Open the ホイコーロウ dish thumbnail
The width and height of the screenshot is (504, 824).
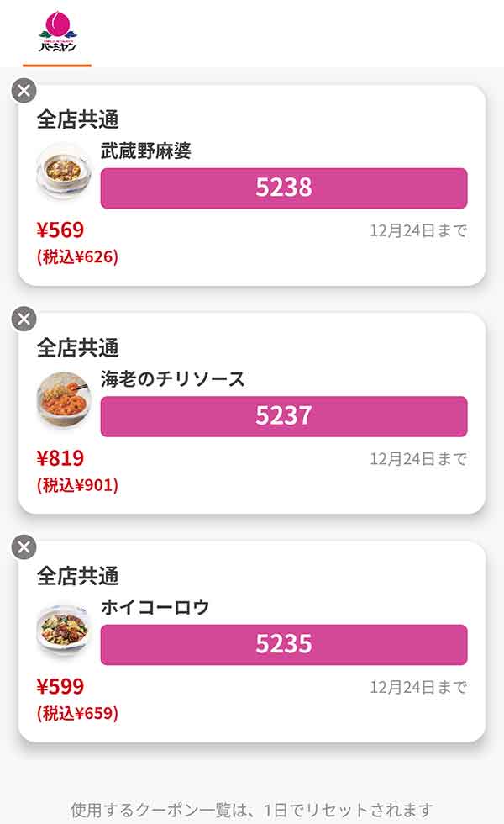pyautogui.click(x=63, y=629)
